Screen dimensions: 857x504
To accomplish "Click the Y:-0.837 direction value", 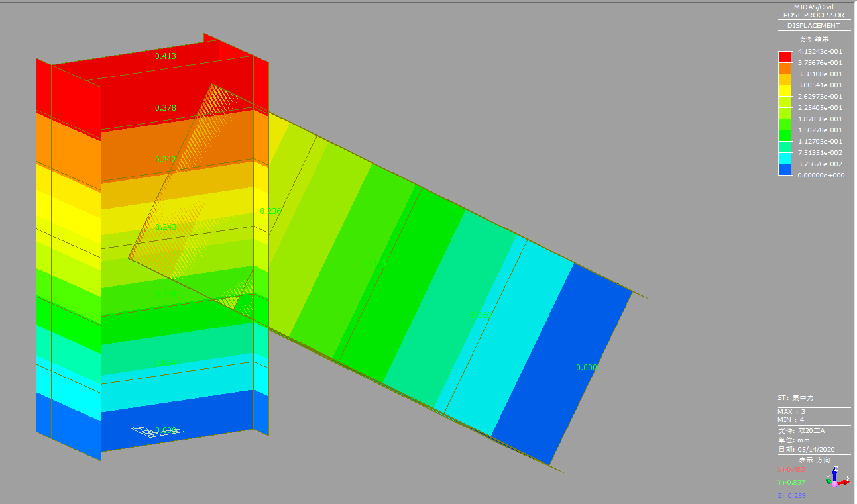I will 791,483.
